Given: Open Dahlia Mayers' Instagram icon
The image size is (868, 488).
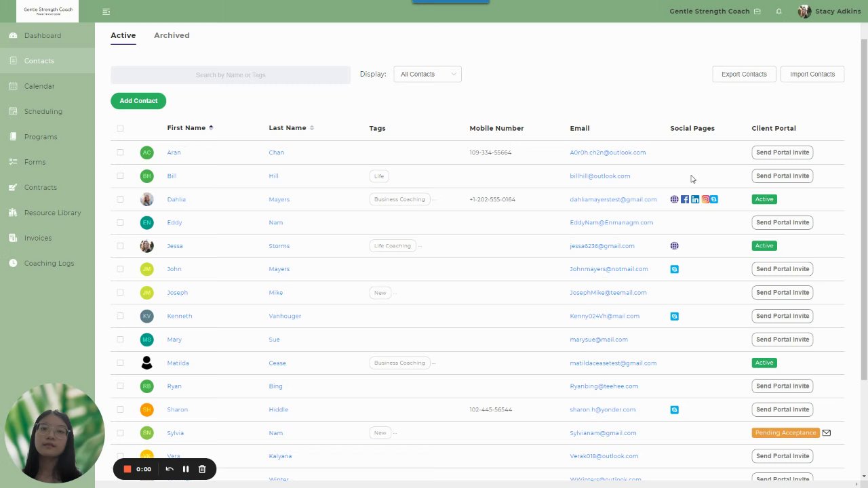Looking at the screenshot, I should click(x=705, y=199).
